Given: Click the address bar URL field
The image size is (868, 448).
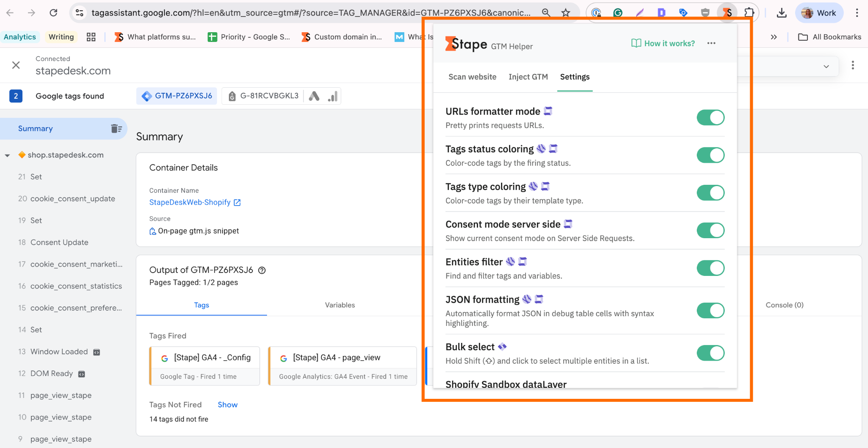Looking at the screenshot, I should pyautogui.click(x=311, y=13).
